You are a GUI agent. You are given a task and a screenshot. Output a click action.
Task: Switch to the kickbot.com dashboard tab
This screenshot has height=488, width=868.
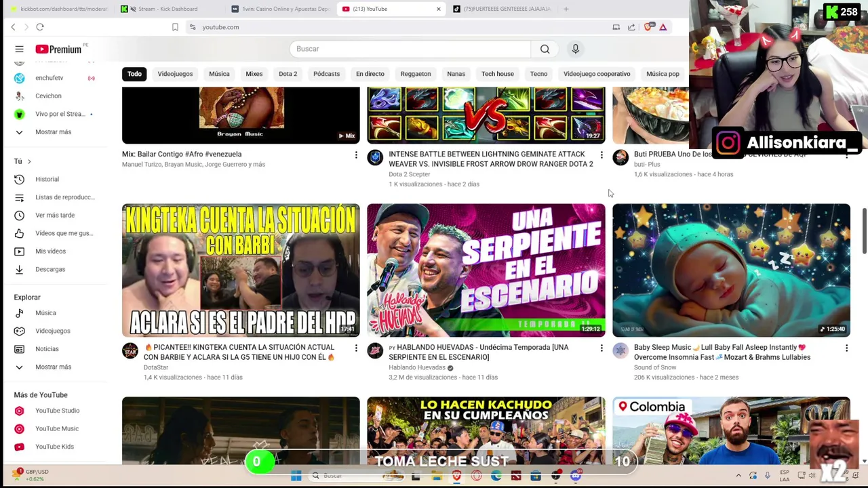coord(58,9)
